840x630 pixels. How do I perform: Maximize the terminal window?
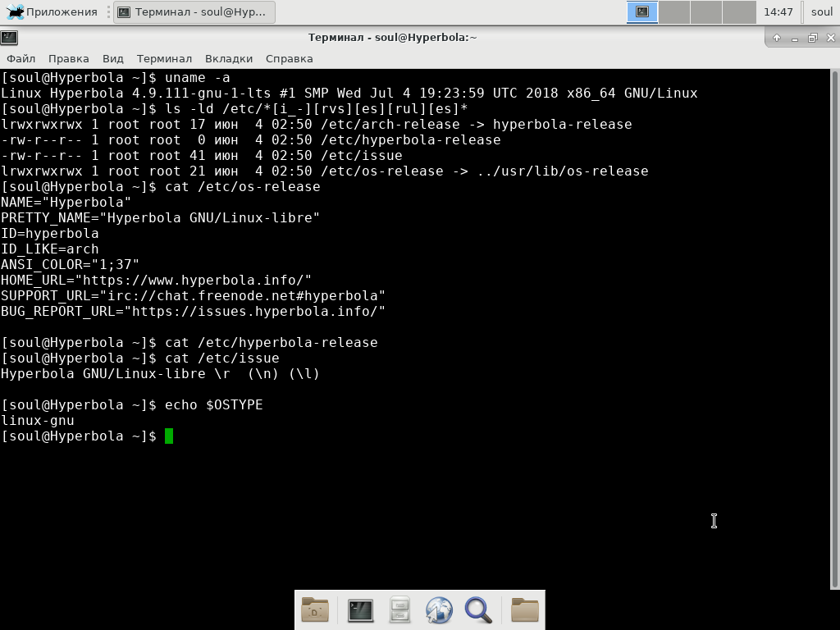click(x=813, y=38)
